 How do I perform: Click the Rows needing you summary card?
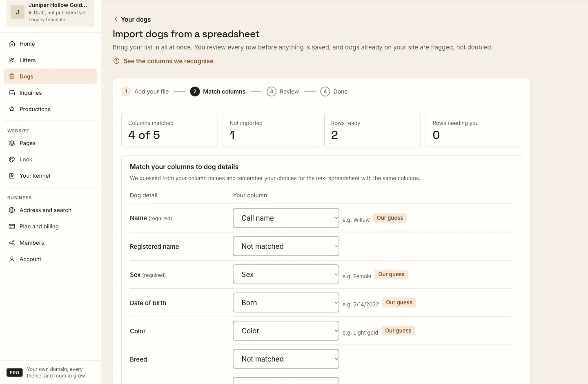pos(474,130)
